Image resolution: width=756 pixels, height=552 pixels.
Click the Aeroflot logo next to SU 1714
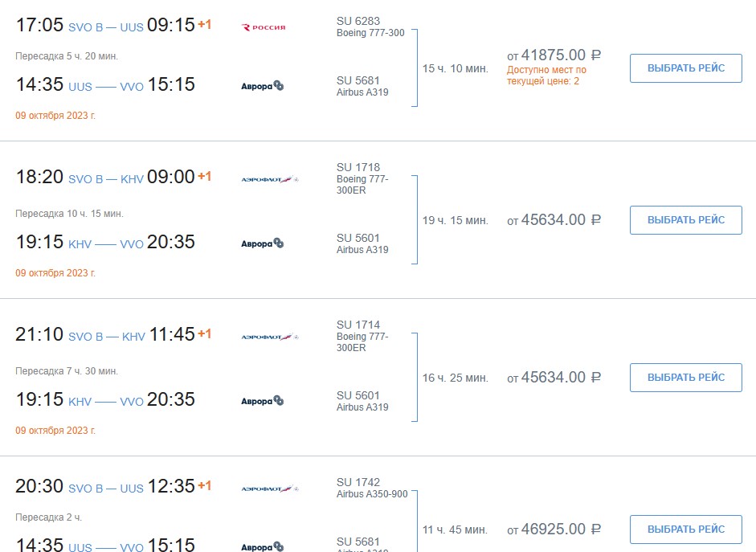270,337
